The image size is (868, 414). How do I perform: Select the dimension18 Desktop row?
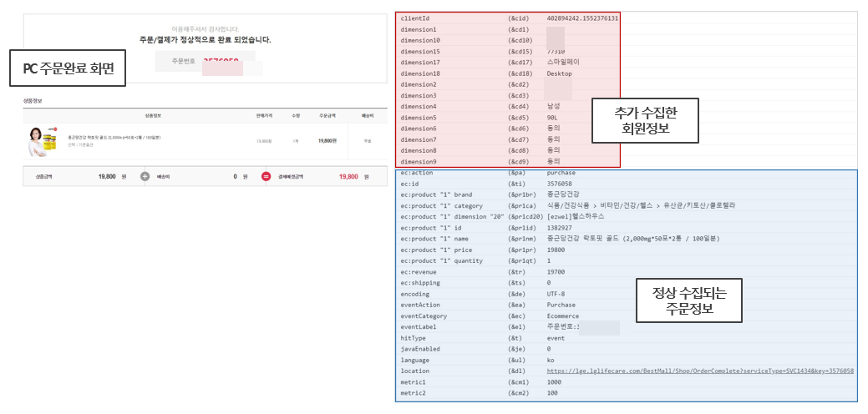tap(509, 73)
